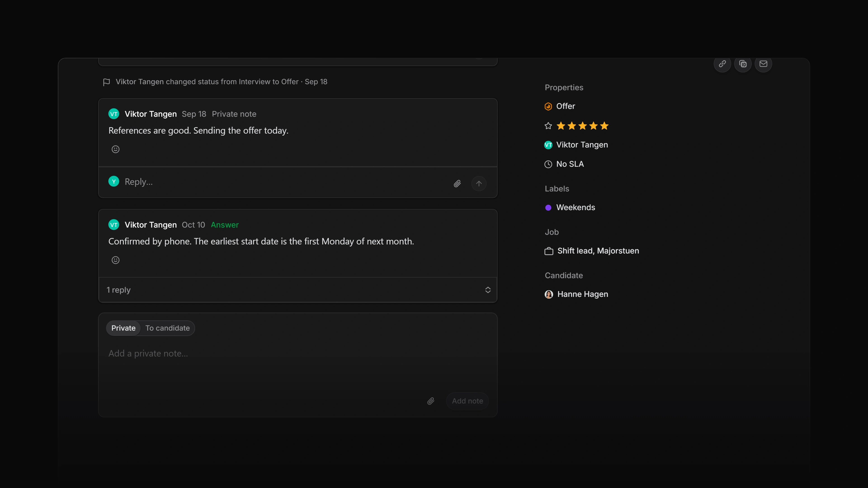Click the Labels section heading
Viewport: 868px width, 488px height.
click(x=557, y=189)
